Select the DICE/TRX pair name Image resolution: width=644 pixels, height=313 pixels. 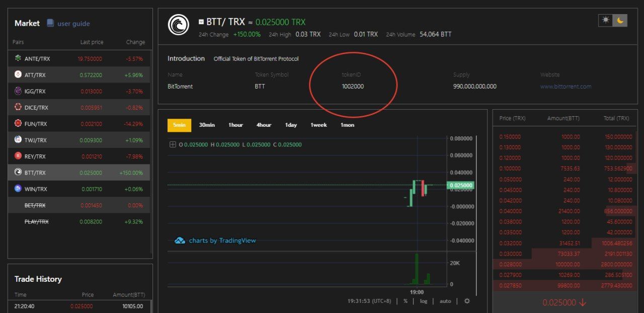pos(36,108)
